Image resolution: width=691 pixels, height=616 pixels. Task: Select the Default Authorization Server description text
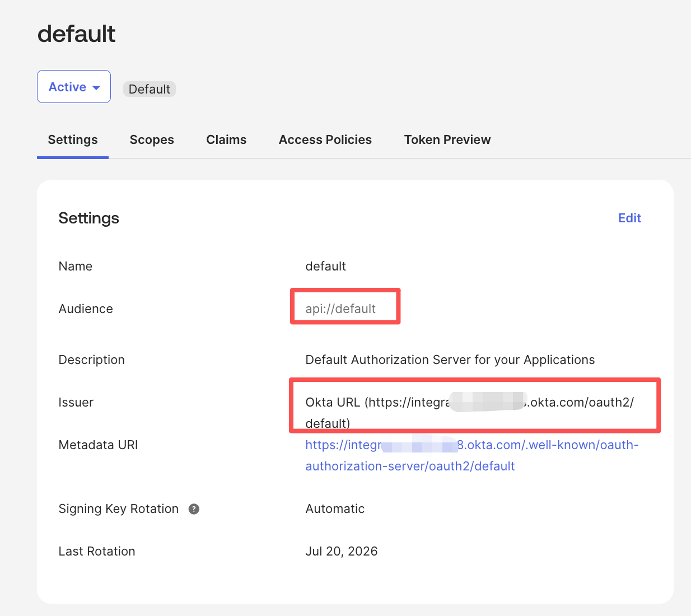click(450, 360)
